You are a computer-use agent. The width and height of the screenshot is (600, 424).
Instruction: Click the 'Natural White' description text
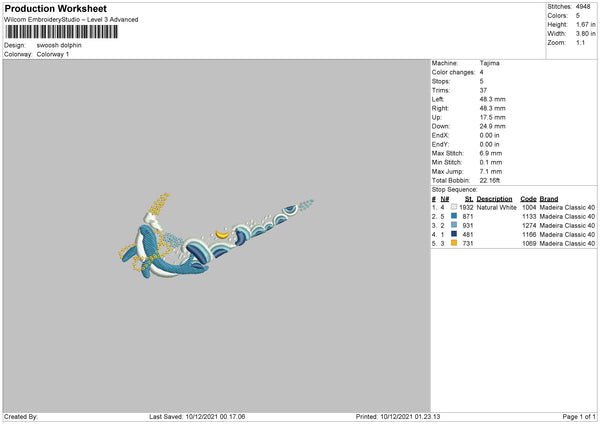coord(497,207)
